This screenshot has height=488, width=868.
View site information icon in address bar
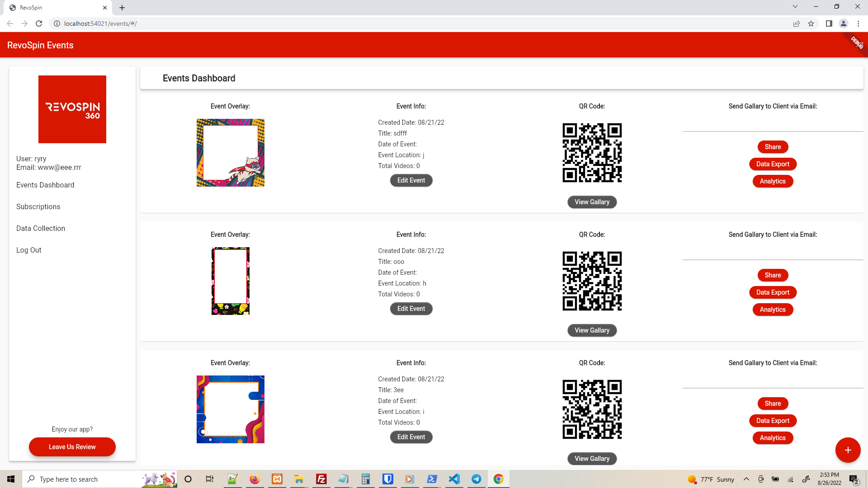pyautogui.click(x=57, y=23)
